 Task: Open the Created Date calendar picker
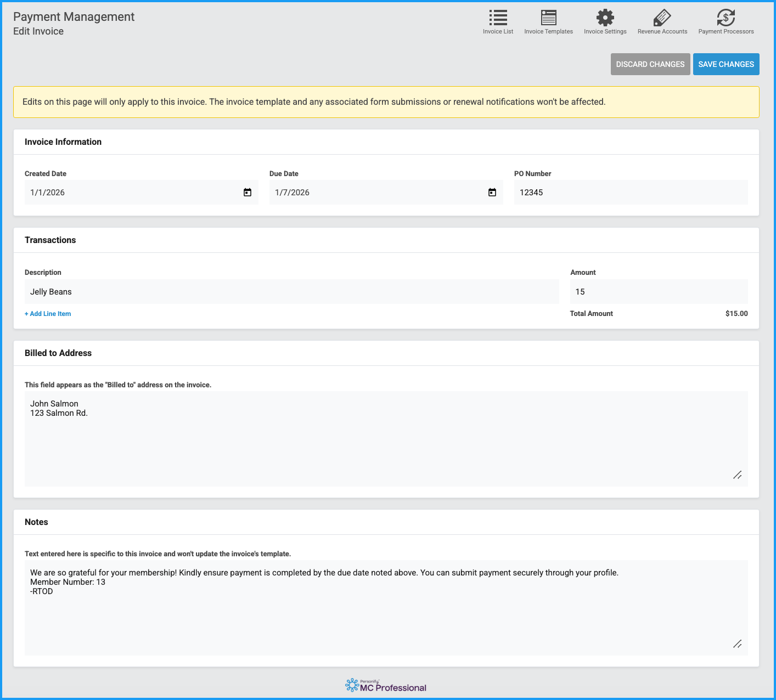(248, 193)
